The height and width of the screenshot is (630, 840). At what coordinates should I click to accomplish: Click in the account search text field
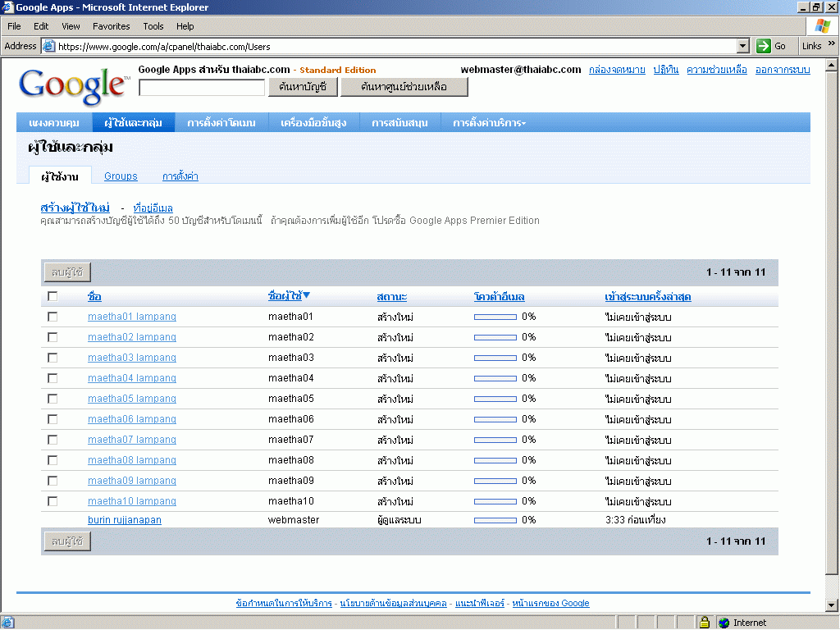tap(202, 87)
